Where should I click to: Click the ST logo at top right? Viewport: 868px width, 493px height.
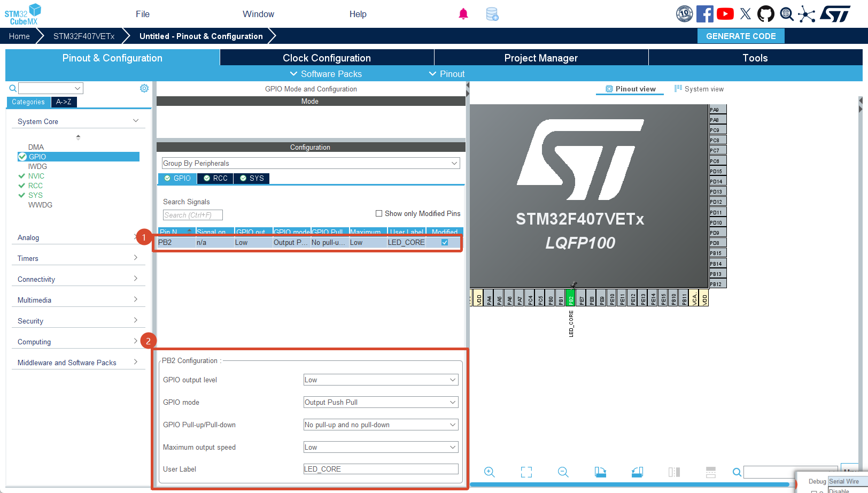835,14
